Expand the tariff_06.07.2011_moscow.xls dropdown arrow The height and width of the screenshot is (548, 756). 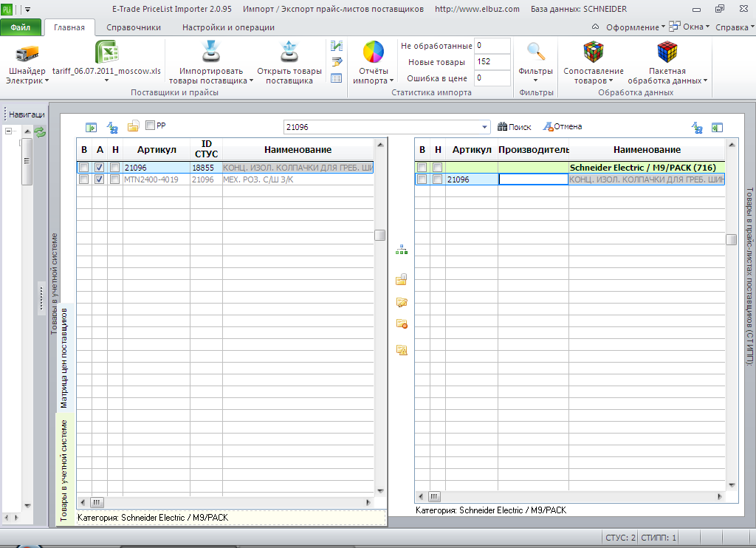[x=106, y=81]
